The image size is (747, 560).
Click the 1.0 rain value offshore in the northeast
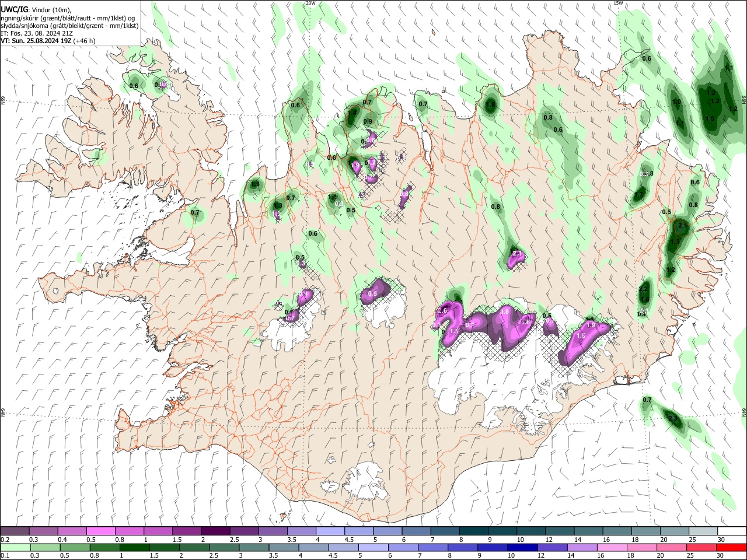pos(676,102)
